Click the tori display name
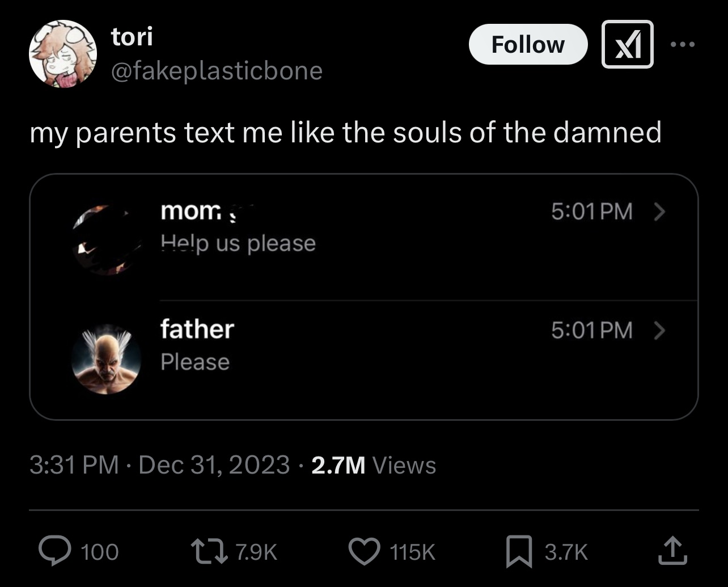 (x=132, y=37)
